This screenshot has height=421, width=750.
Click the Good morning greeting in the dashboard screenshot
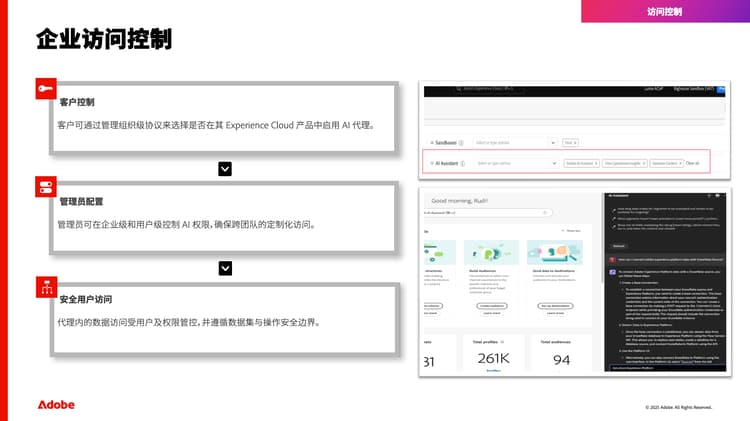pos(460,201)
